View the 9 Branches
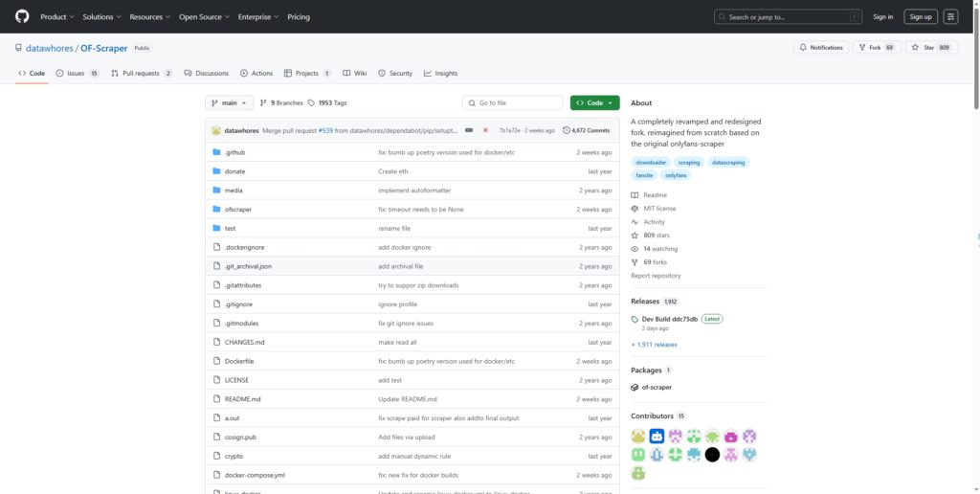The width and height of the screenshot is (980, 494). pyautogui.click(x=281, y=102)
